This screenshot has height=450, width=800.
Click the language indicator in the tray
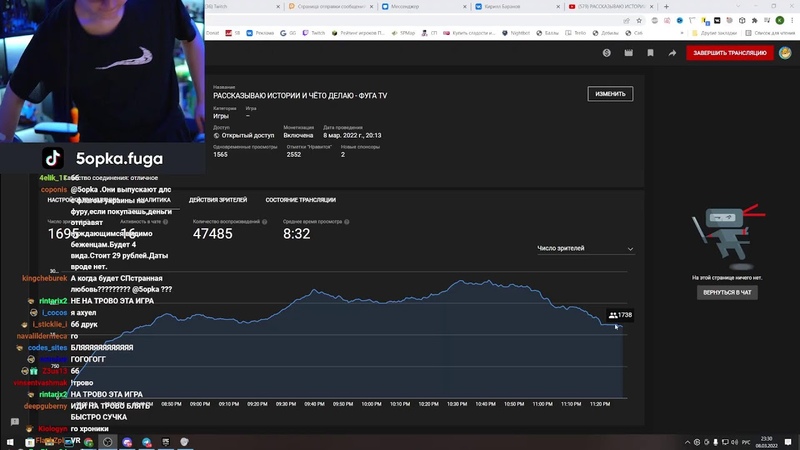(746, 442)
